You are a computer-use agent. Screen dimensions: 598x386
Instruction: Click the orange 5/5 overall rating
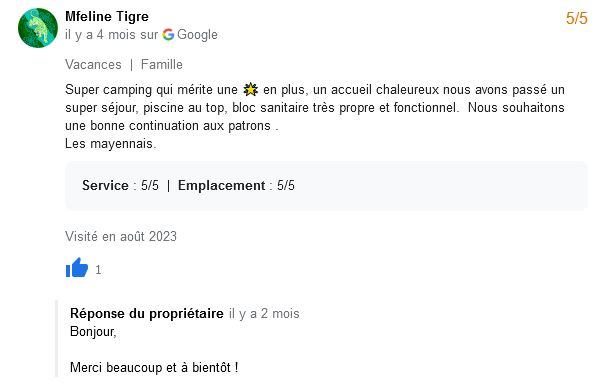point(577,18)
